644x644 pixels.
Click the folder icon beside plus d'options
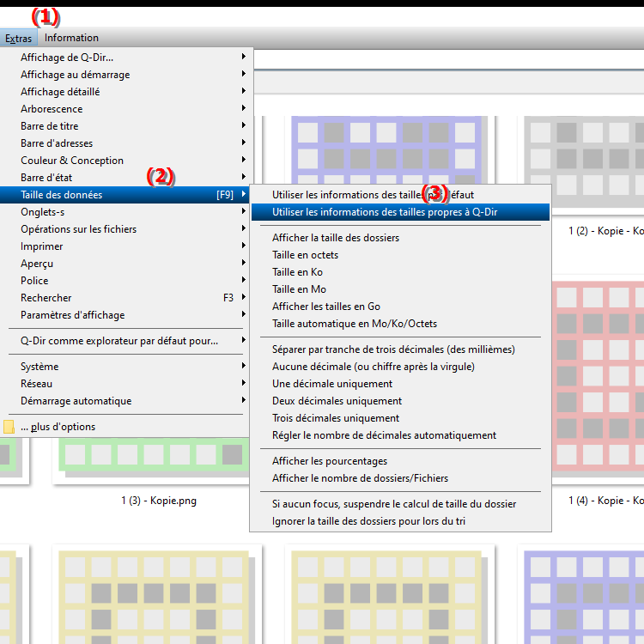tap(9, 427)
